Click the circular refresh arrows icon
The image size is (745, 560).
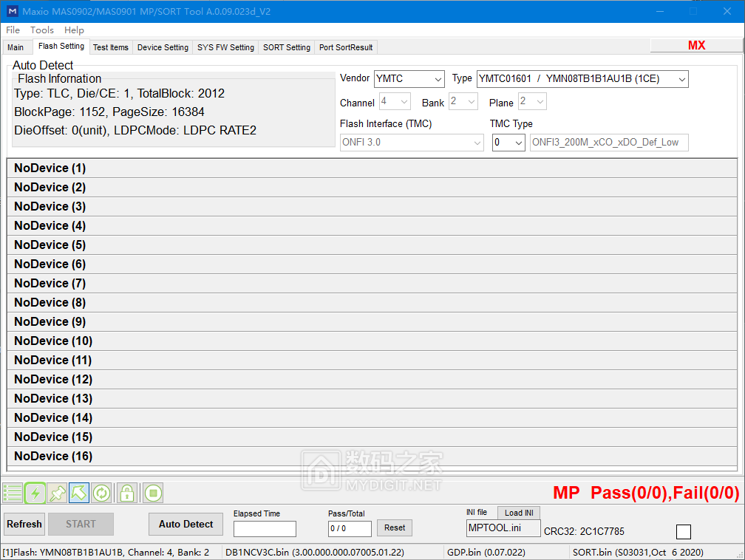[101, 493]
